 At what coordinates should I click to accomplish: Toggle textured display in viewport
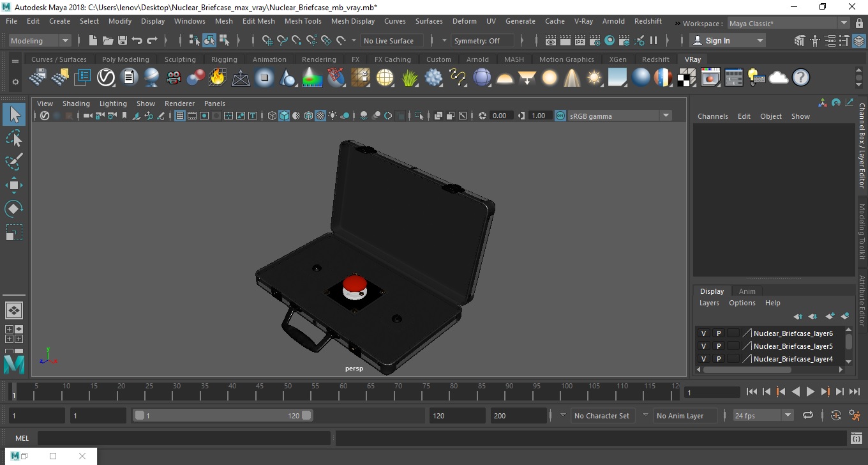(320, 116)
